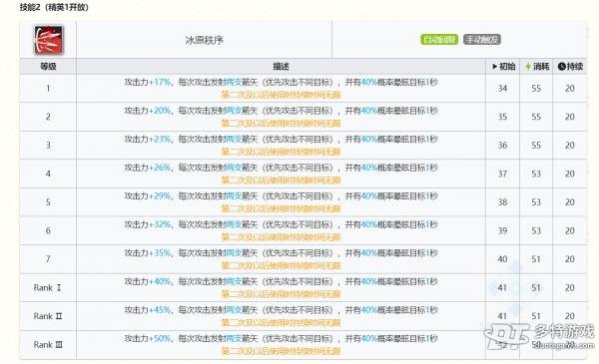
Task: Click the 技能2 (精英1开放) heading
Action: pos(54,7)
